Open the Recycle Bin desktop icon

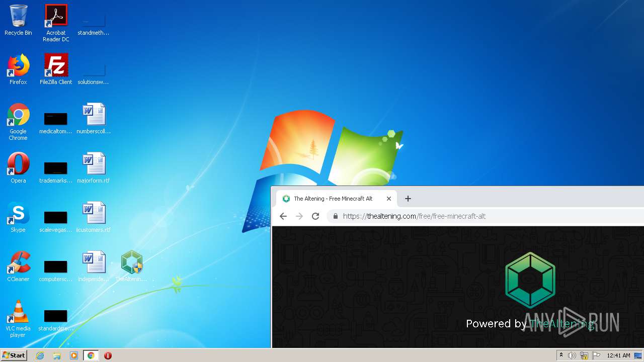(18, 20)
